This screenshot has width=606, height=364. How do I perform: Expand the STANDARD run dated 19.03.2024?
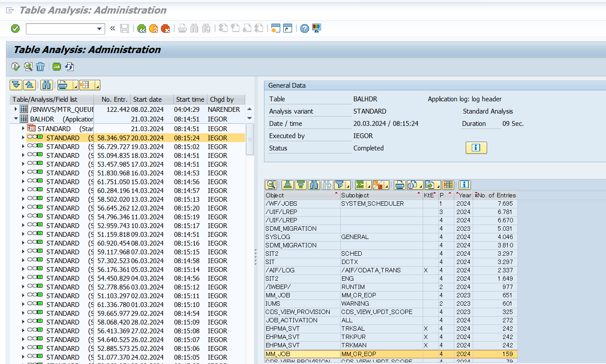coord(23,146)
